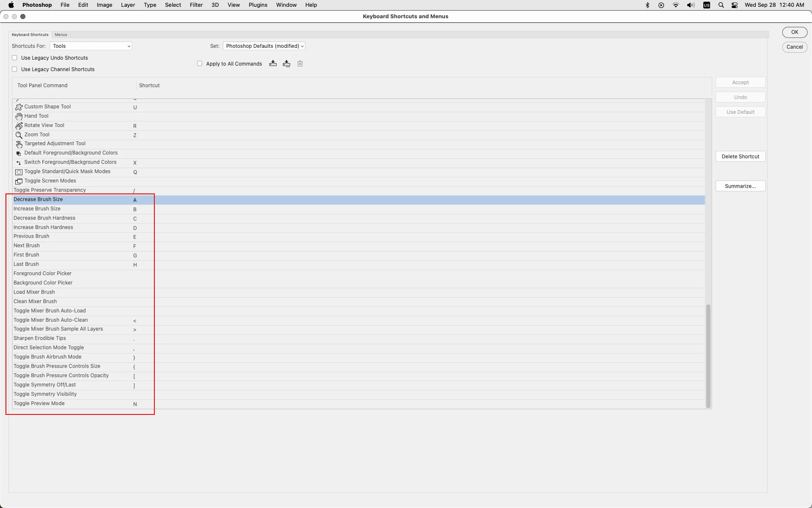Select the Hand Tool row icon
The width and height of the screenshot is (812, 508).
[19, 116]
